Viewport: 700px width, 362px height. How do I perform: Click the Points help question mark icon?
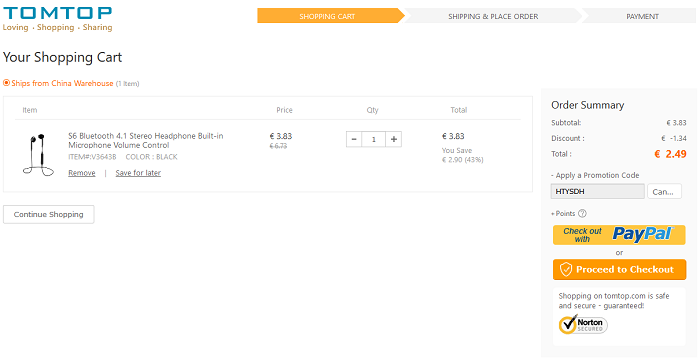582,213
